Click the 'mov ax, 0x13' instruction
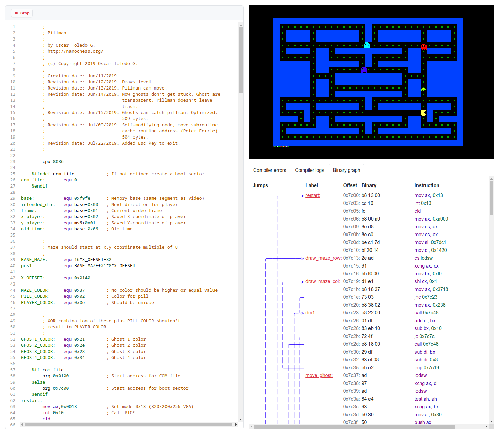Screen dimensions: 504x436 tap(428, 195)
